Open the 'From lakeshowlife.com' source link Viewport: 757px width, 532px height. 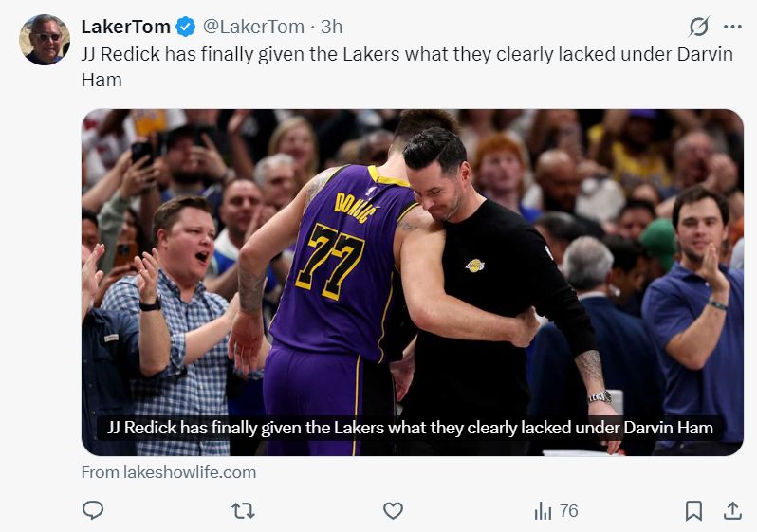tap(169, 472)
